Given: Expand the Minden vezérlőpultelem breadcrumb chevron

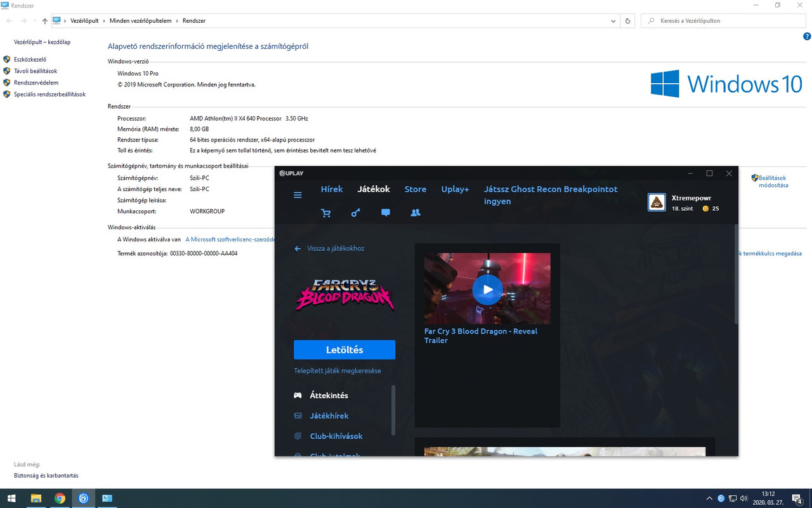Looking at the screenshot, I should [x=177, y=21].
